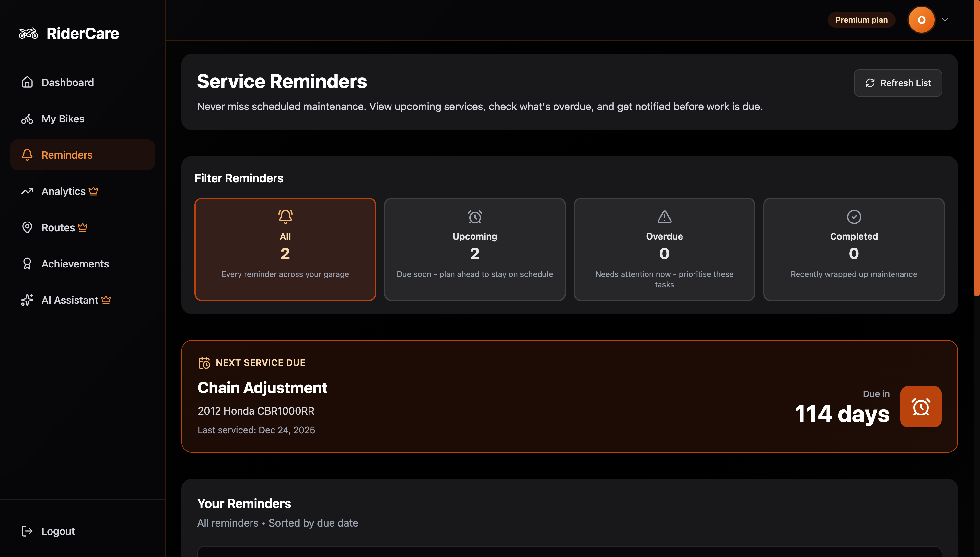The height and width of the screenshot is (557, 980).
Task: Select the Routes map pin icon
Action: coord(27,227)
